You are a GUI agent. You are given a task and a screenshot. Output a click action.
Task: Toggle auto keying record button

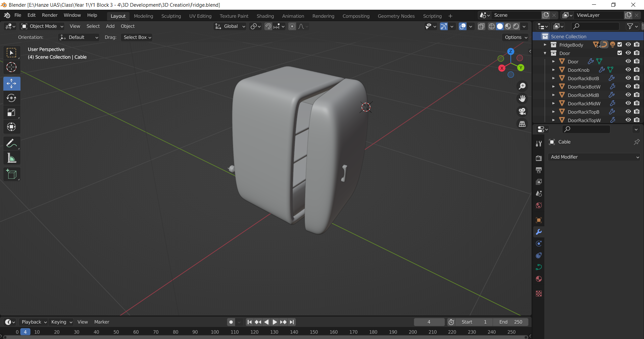coord(231,322)
